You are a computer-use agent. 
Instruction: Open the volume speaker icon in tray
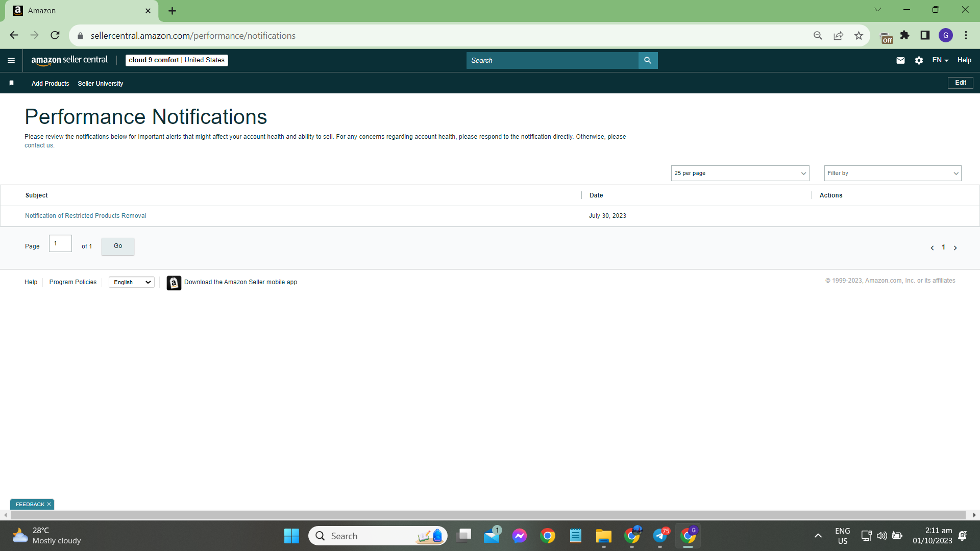coord(881,536)
